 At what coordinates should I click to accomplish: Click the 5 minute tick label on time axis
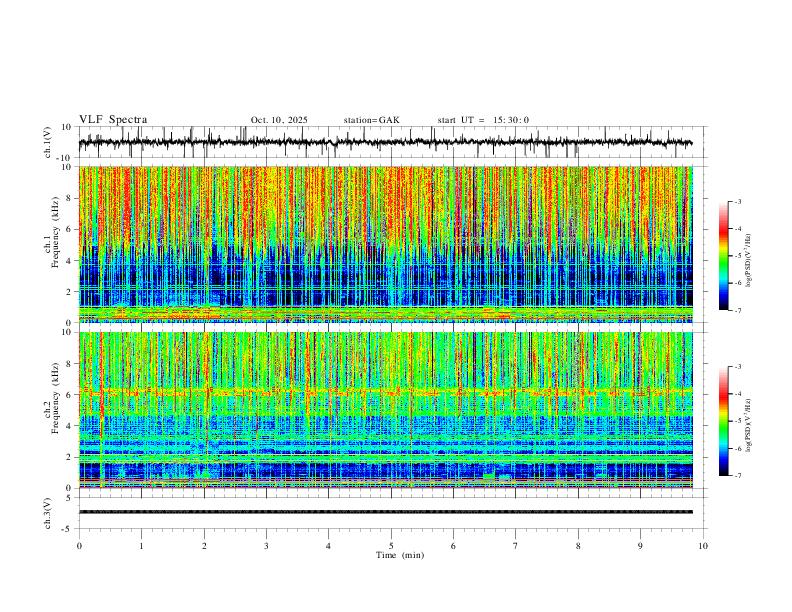click(x=391, y=546)
